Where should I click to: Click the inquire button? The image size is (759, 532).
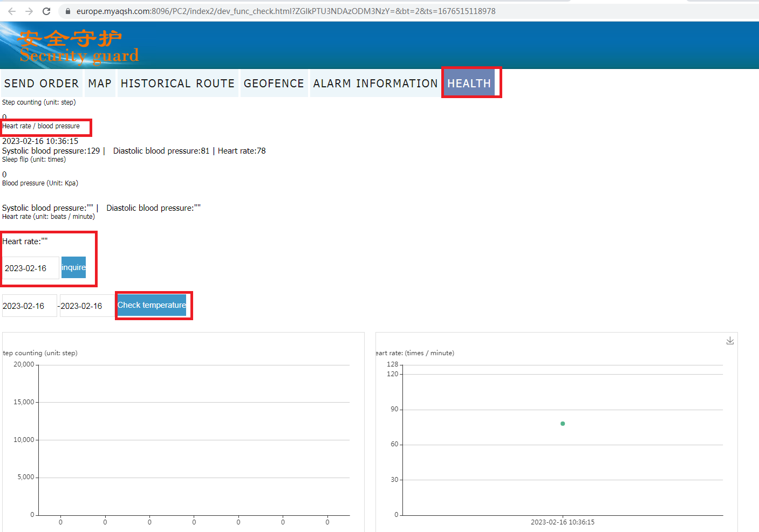tap(73, 267)
